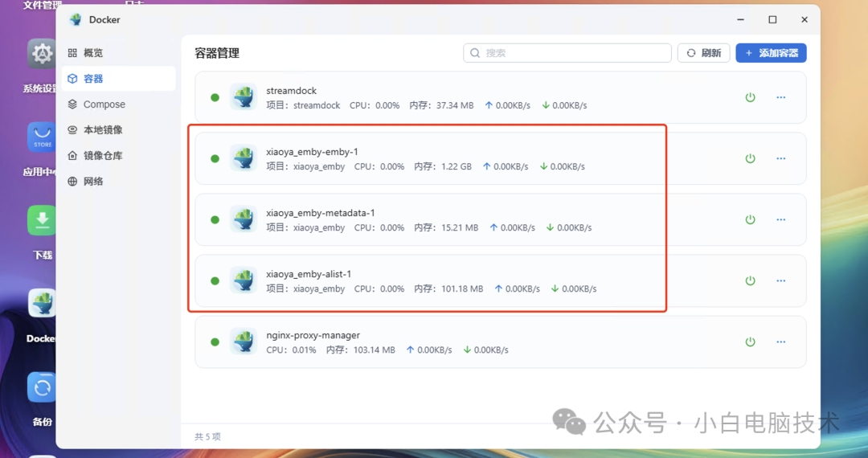
Task: Click the green status dot of nginx-proxy-manager
Action: 215,341
